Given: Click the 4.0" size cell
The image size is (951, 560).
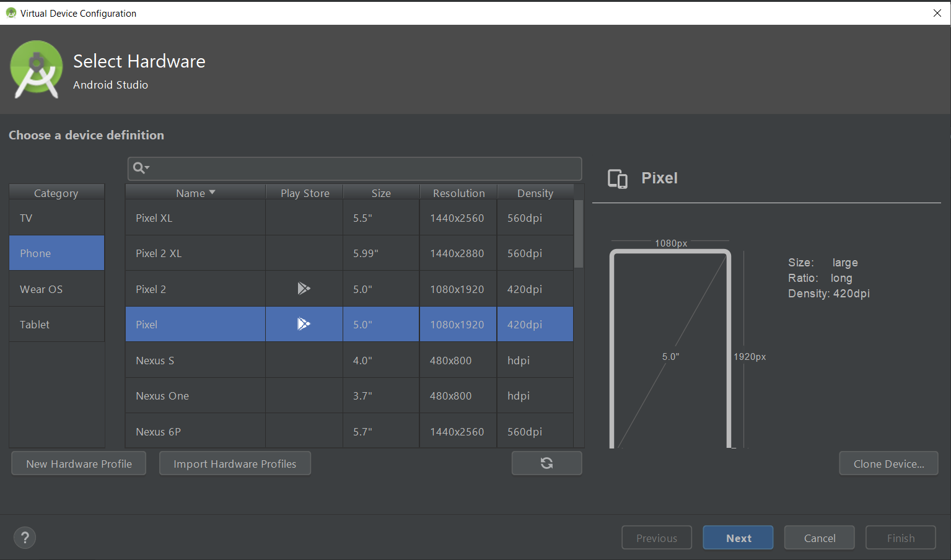Looking at the screenshot, I should pyautogui.click(x=381, y=361).
